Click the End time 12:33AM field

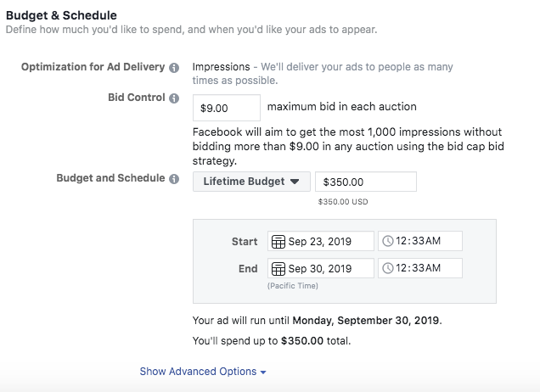click(x=420, y=268)
